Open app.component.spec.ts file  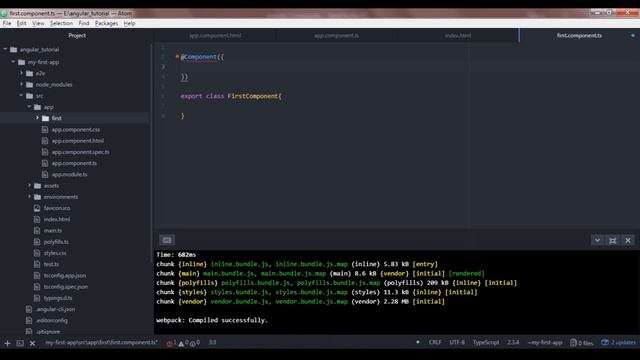(x=80, y=152)
